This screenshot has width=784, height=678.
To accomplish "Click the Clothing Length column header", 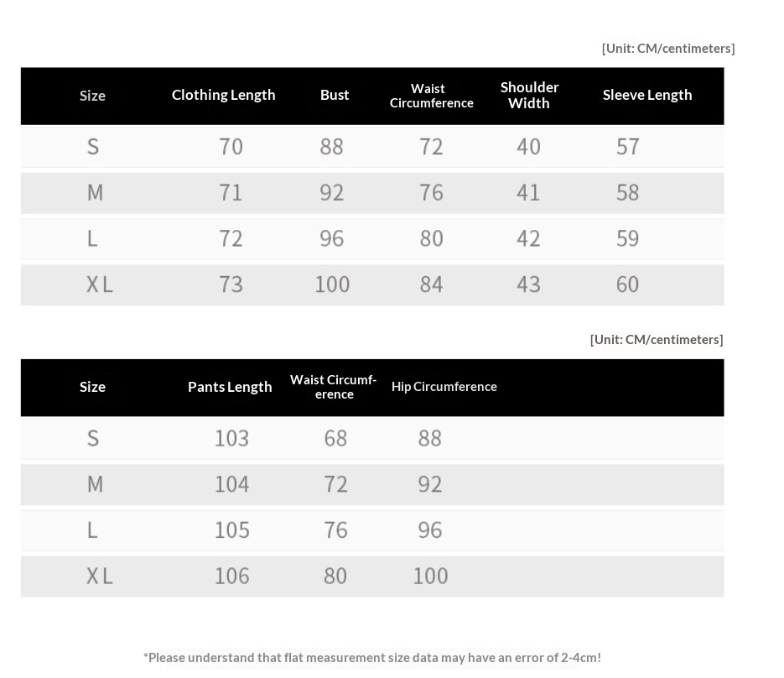I will pos(223,95).
